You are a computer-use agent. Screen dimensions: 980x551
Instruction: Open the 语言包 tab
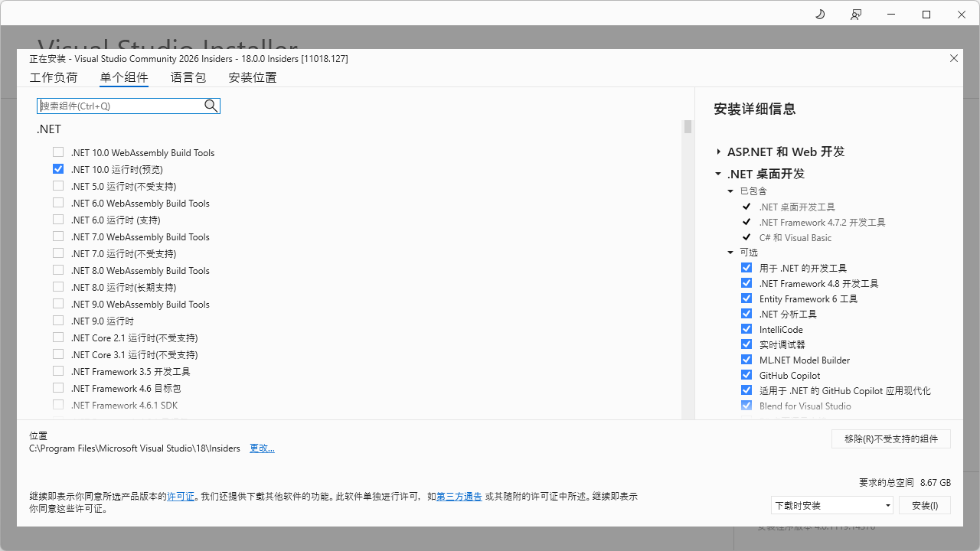click(x=188, y=77)
